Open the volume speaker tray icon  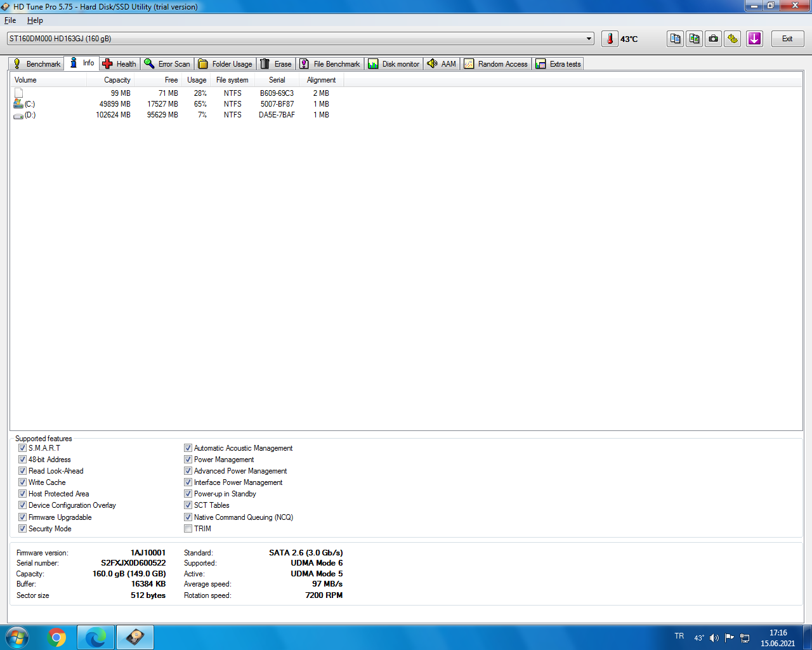714,638
